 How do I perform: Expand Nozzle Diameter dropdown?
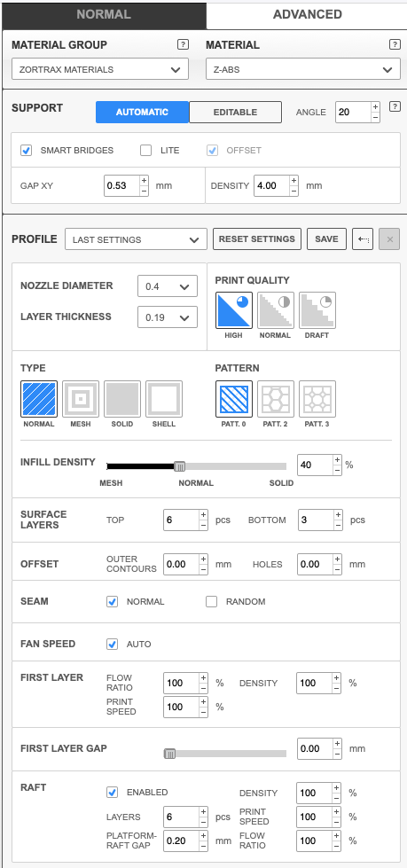tap(168, 286)
